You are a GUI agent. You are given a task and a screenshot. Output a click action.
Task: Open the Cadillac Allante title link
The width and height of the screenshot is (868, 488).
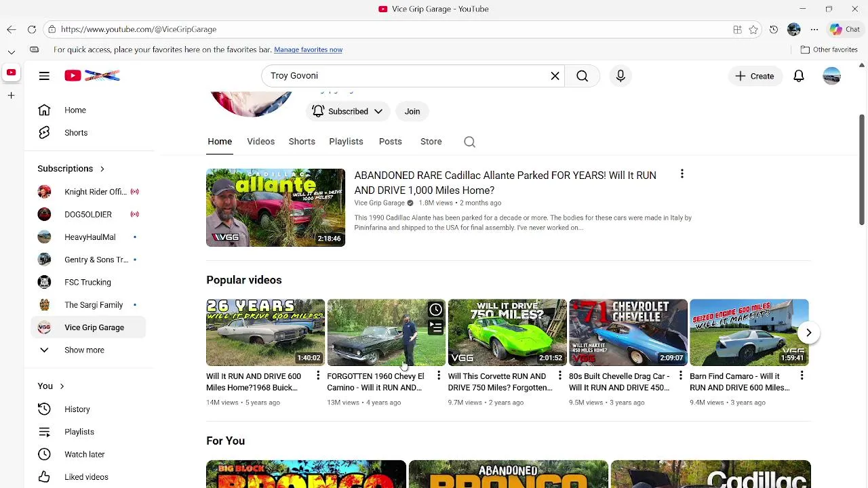coord(505,183)
